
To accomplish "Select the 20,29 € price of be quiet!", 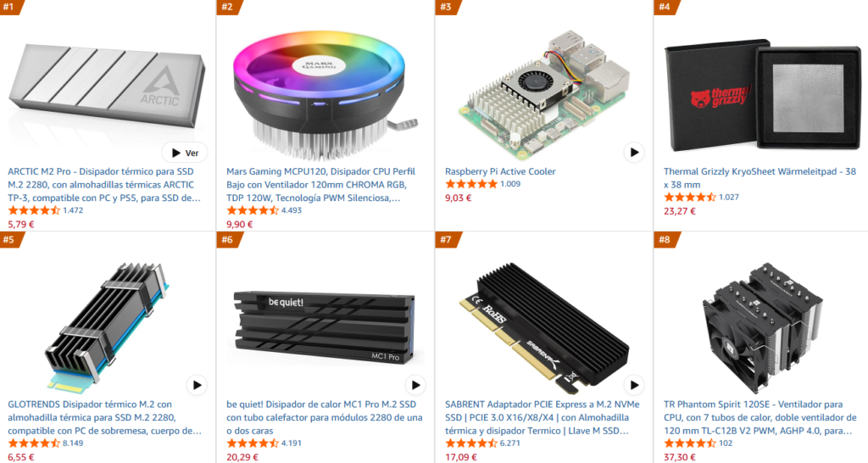I will [x=242, y=457].
